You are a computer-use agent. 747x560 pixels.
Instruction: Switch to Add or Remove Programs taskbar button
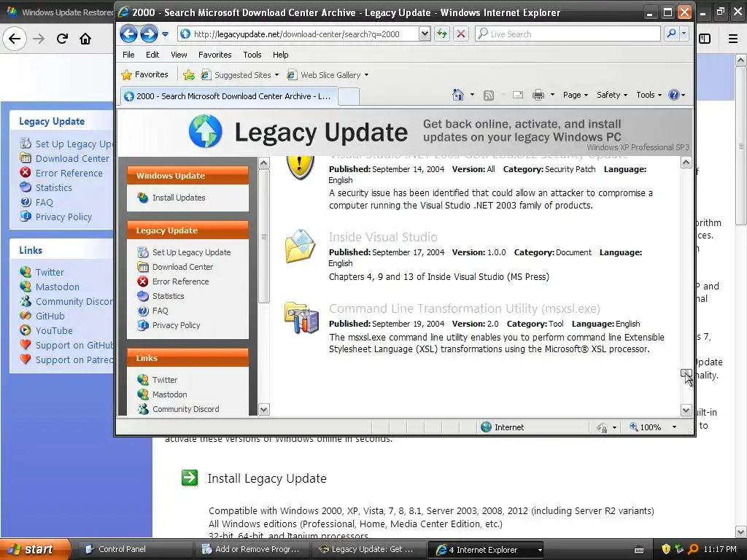(x=251, y=549)
